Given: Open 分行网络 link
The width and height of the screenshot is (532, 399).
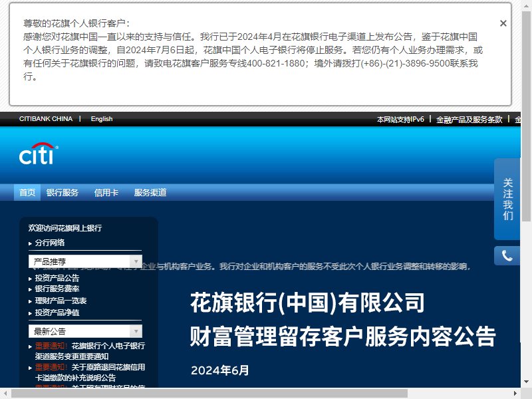Looking at the screenshot, I should [x=49, y=243].
